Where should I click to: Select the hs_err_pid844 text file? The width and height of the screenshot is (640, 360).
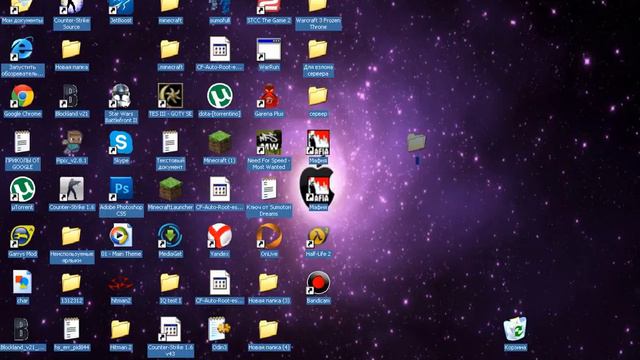coord(71,329)
